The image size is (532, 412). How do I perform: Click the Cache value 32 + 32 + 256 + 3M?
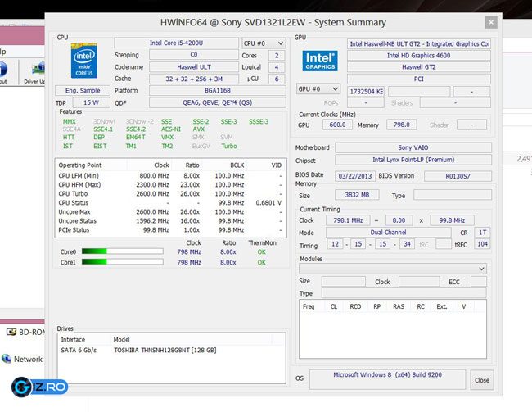[194, 79]
